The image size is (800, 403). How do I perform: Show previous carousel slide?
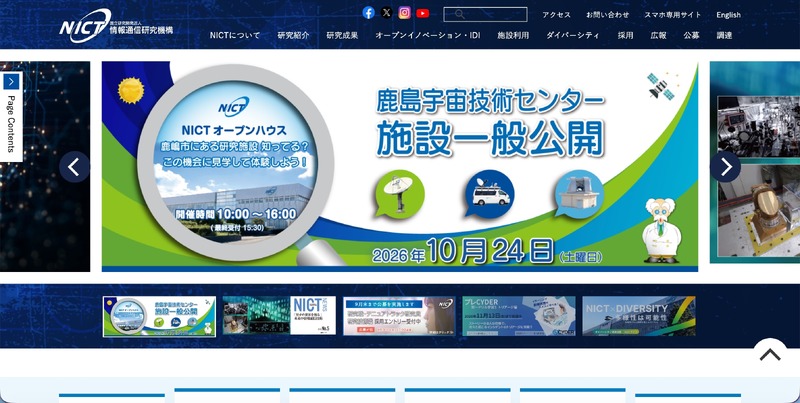coord(74,167)
